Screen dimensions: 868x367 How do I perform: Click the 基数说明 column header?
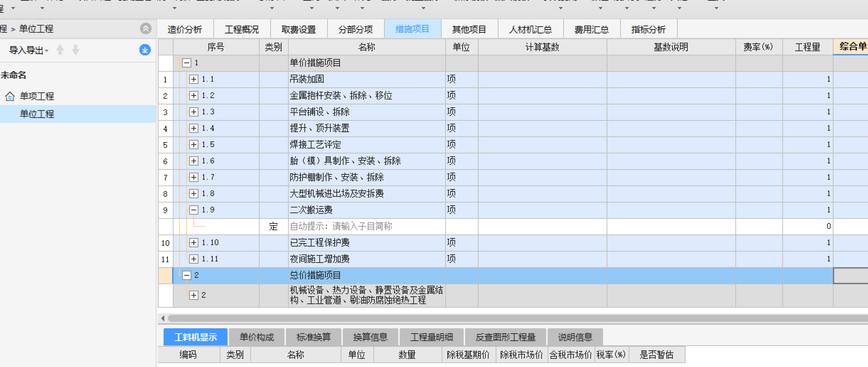point(671,47)
